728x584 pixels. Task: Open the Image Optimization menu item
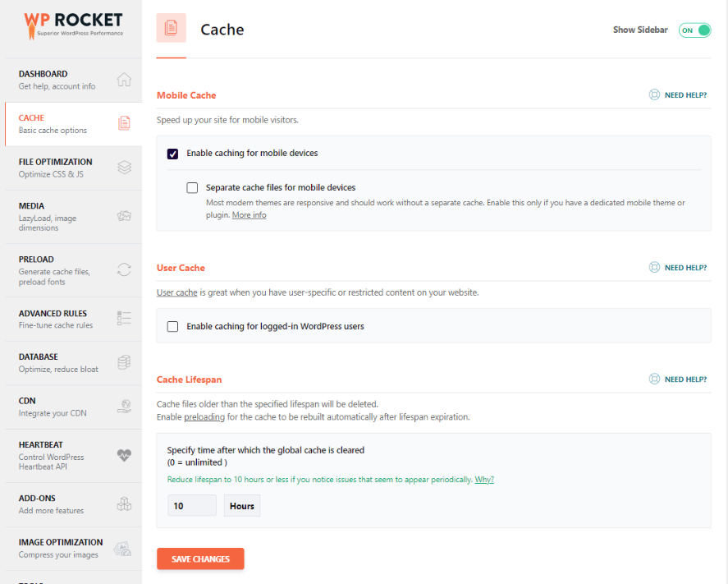pos(62,548)
